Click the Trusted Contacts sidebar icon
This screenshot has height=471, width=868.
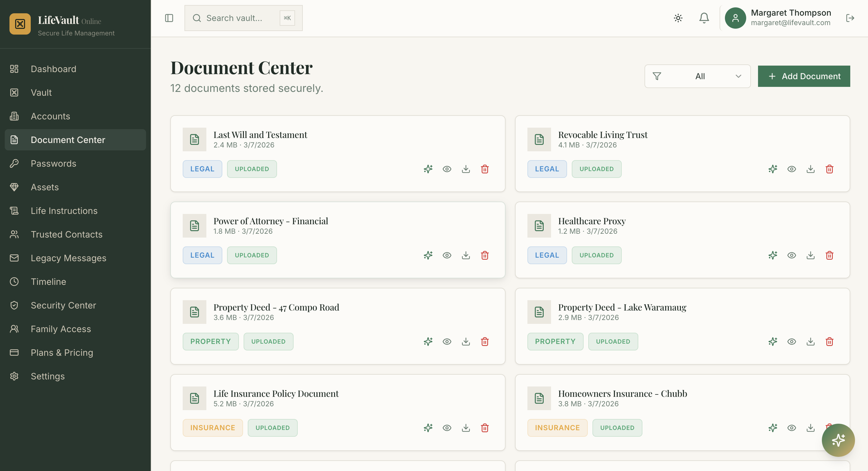click(14, 234)
